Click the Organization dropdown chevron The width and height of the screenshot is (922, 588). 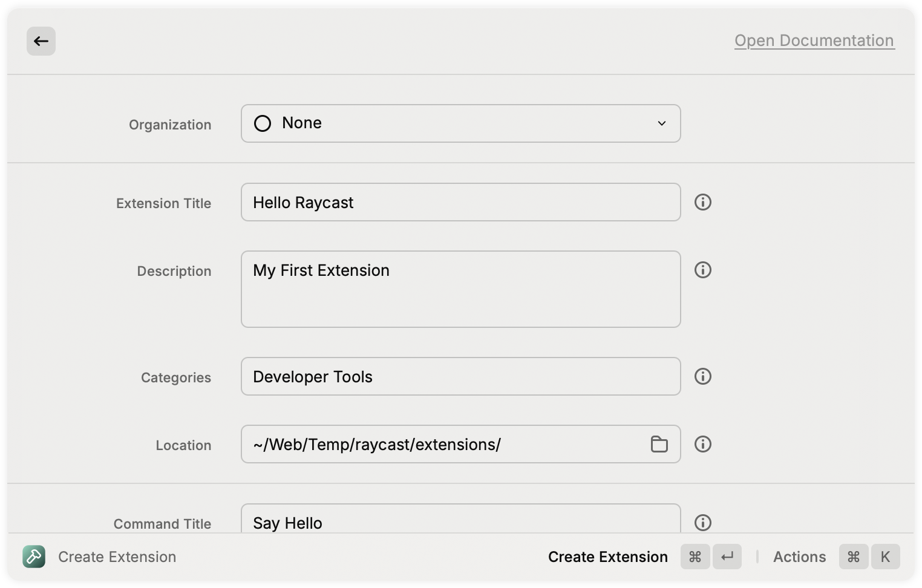pos(662,123)
